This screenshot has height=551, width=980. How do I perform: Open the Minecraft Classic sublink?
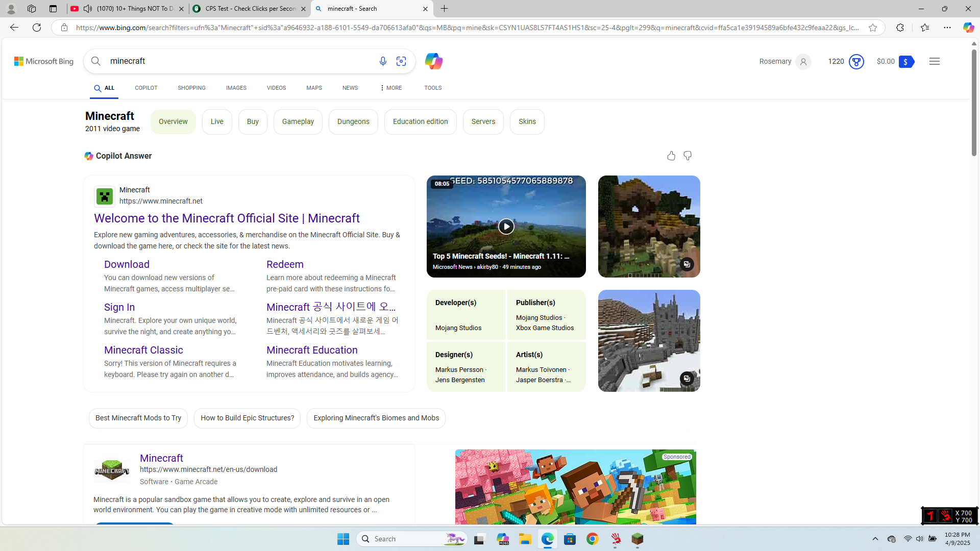pos(143,350)
